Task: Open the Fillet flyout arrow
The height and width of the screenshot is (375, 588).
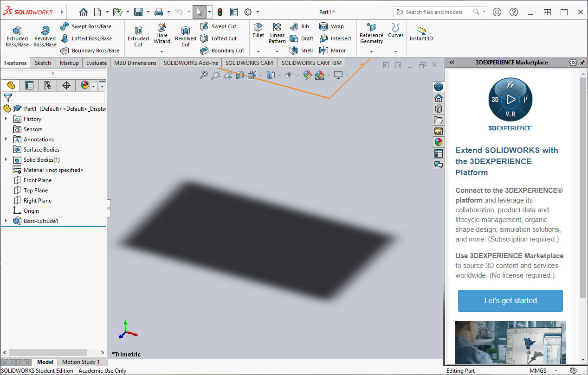Action: pos(258,51)
